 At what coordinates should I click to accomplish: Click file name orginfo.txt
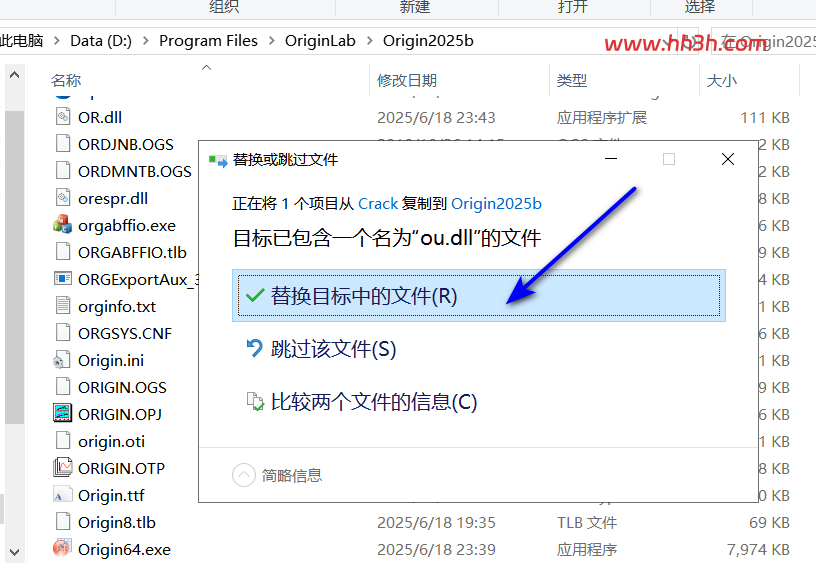117,306
